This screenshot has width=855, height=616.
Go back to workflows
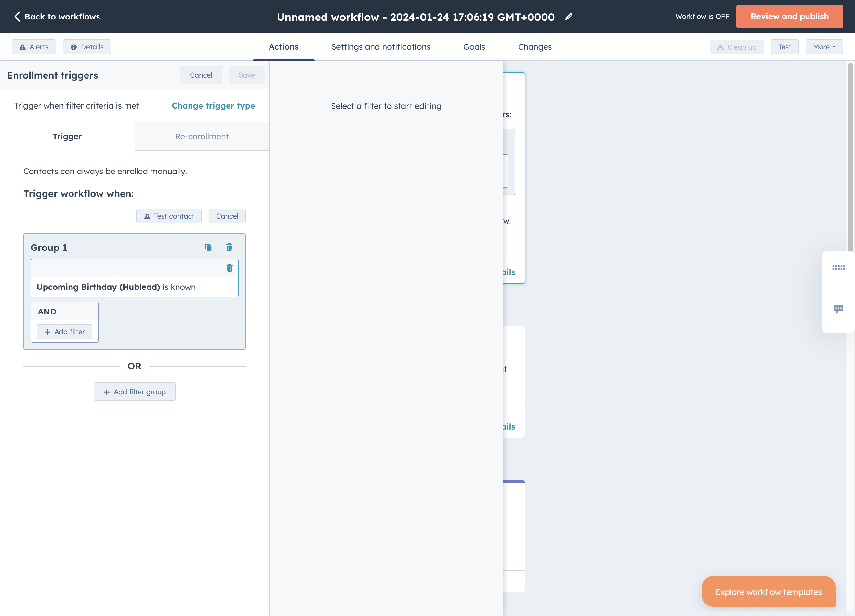click(x=57, y=17)
